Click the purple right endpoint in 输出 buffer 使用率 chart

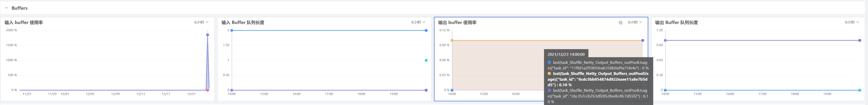point(643,41)
